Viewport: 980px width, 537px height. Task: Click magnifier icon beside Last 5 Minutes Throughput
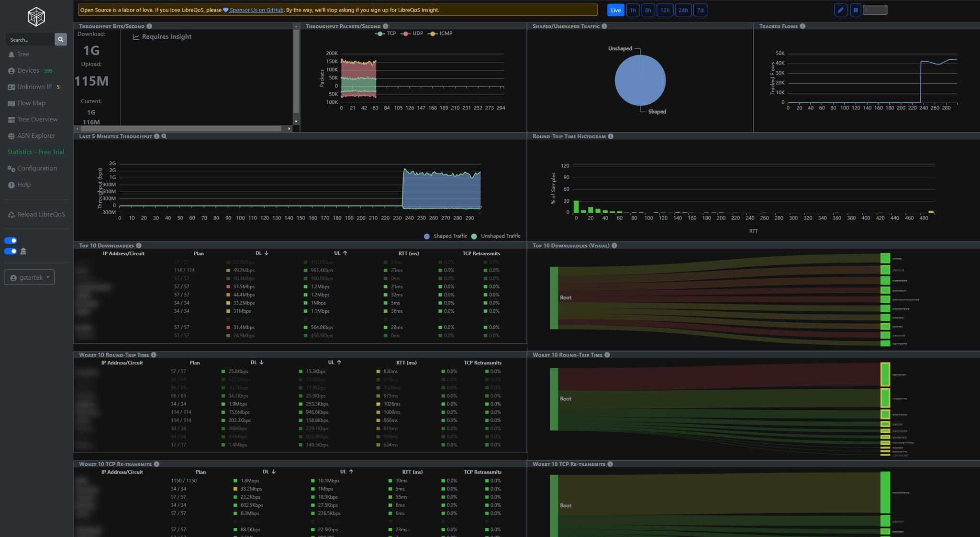click(164, 136)
